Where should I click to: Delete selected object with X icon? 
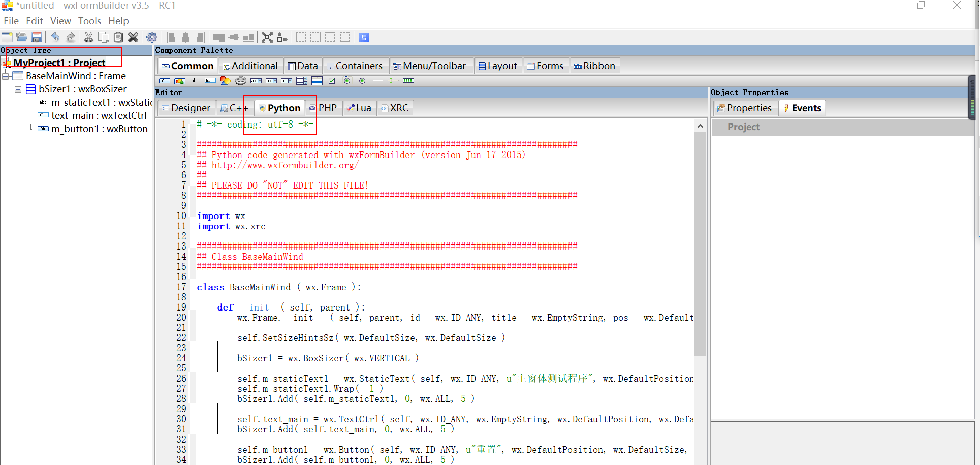point(133,37)
